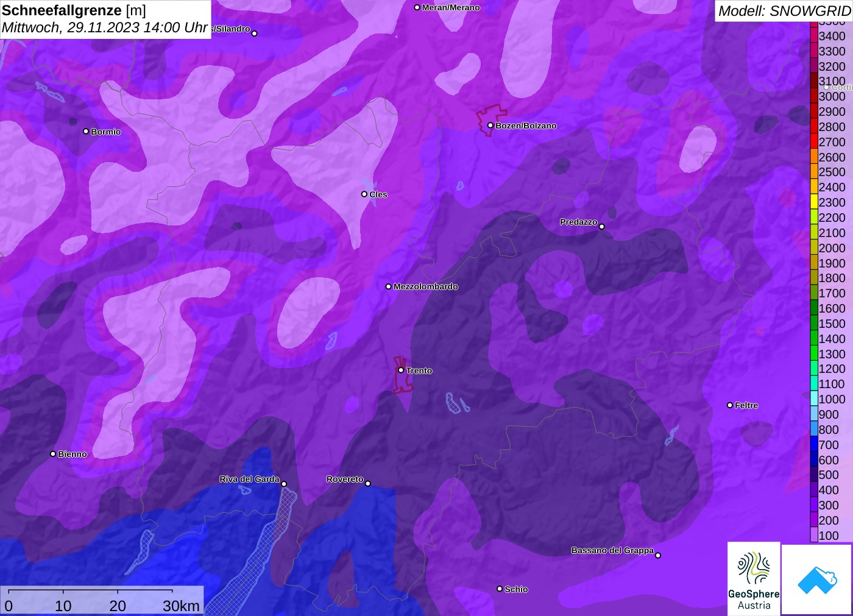This screenshot has width=853, height=616.
Task: Click the Trento label text
Action: [x=419, y=370]
